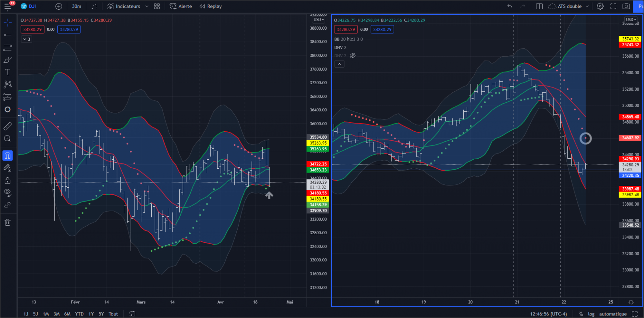The width and height of the screenshot is (644, 318).
Task: Expand favorite indicators dropdown arrow
Action: 147,6
